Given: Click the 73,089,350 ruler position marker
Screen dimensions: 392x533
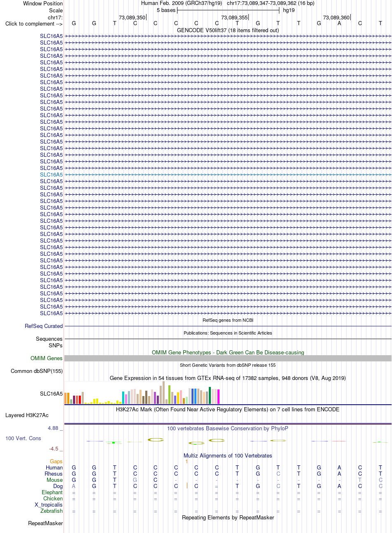Looking at the screenshot, I should (132, 18).
